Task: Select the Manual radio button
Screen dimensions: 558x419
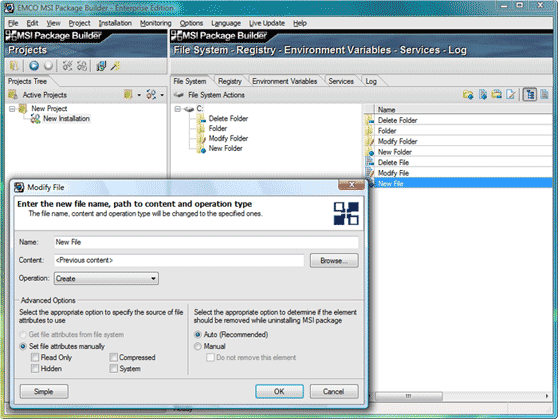Action: 198,346
